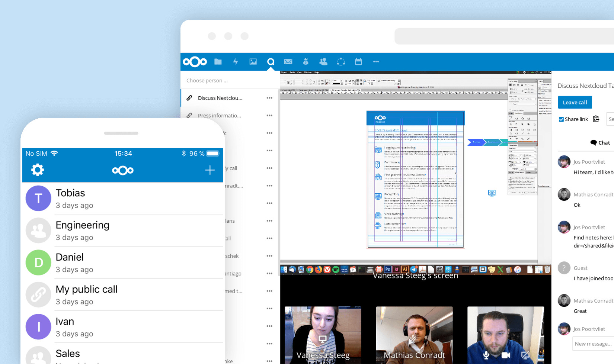Open Ivan conversation on phone
Screen dimensions: 614x364
click(123, 327)
